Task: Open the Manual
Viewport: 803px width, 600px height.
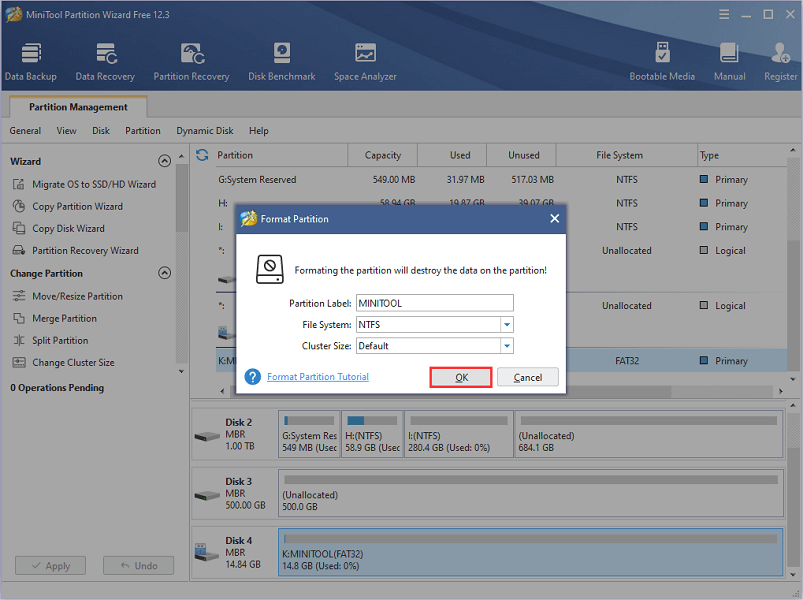Action: click(729, 61)
